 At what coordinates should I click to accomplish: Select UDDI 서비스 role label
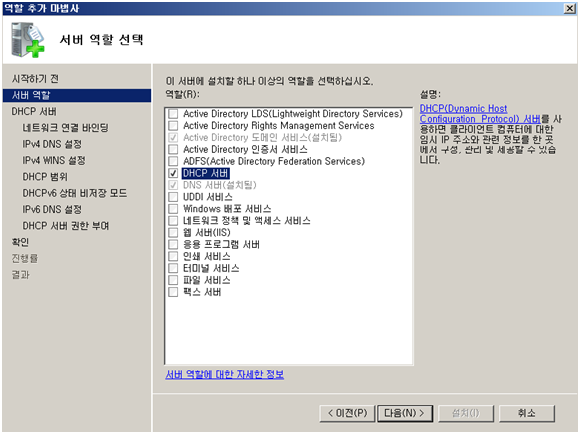point(208,197)
